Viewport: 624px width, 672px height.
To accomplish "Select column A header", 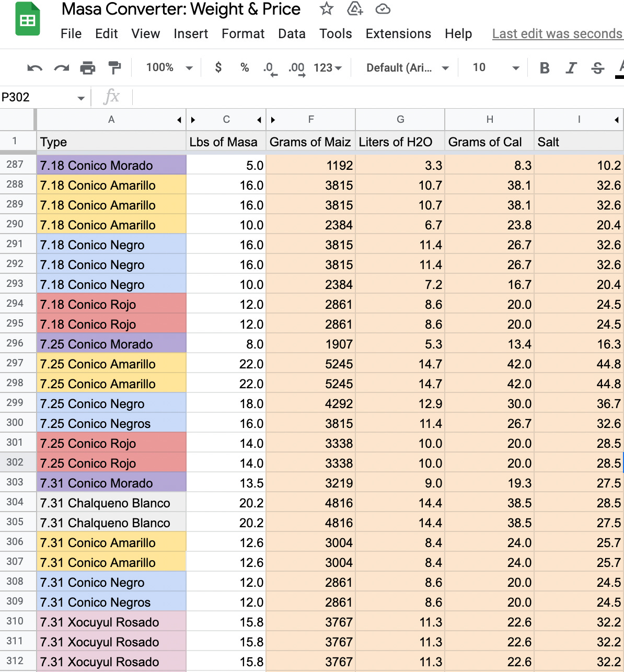I will [x=111, y=120].
